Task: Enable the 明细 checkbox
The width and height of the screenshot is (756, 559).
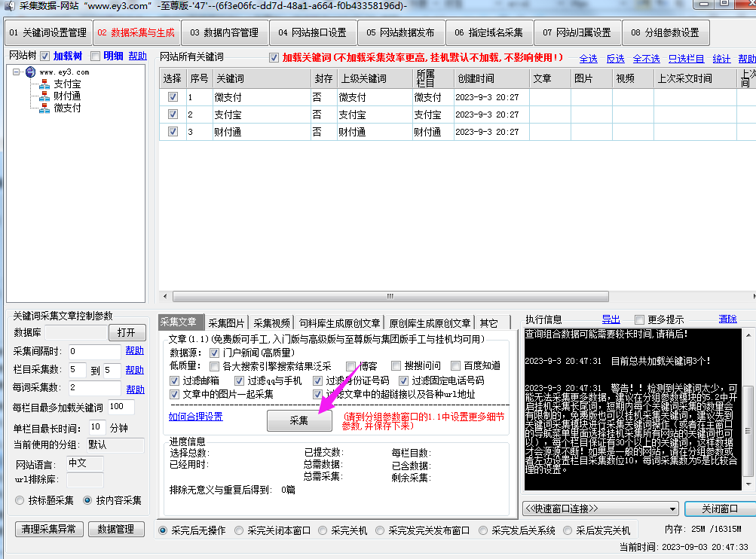Action: pyautogui.click(x=96, y=57)
